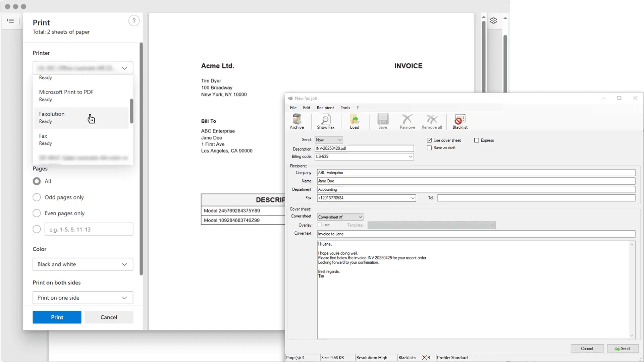644x362 pixels.
Task: Enable the Use cover sheet checkbox
Action: [429, 140]
